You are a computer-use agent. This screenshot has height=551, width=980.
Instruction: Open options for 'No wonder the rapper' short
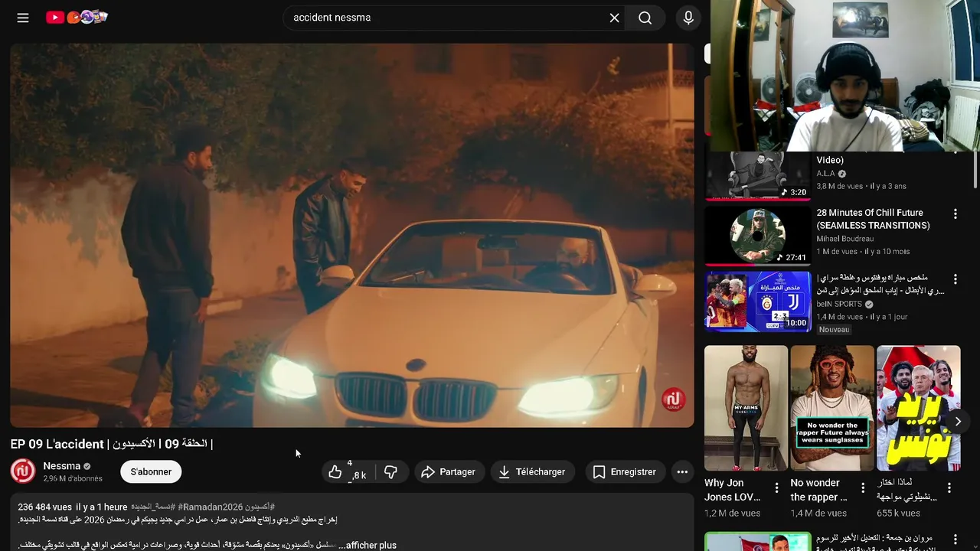click(x=863, y=487)
